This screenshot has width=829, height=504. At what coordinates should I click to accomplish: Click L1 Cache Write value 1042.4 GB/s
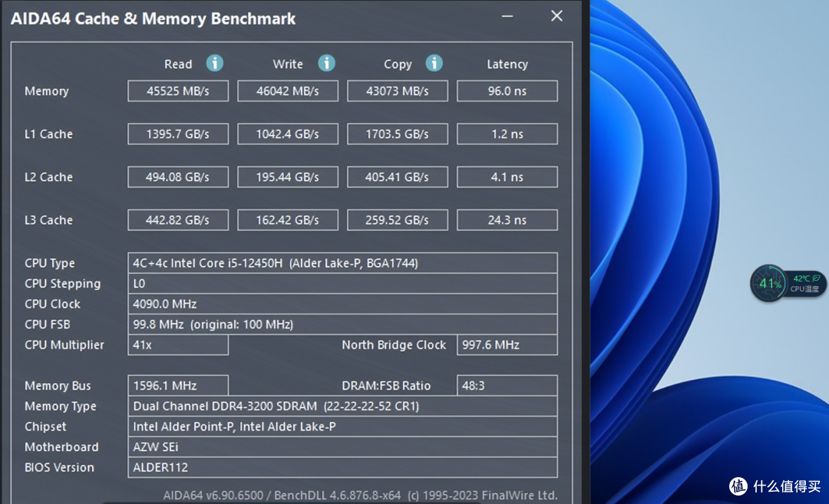[288, 134]
